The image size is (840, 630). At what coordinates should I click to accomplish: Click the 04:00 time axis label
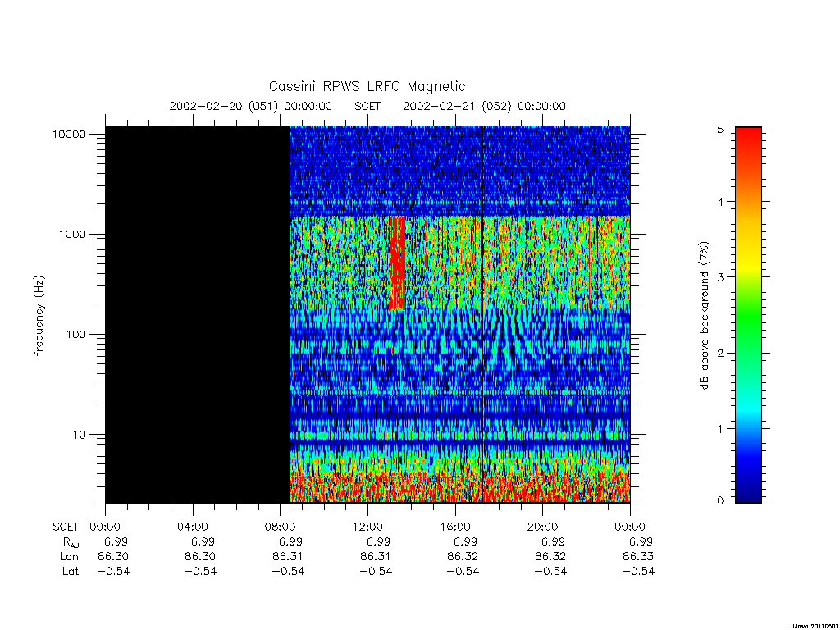coord(193,527)
